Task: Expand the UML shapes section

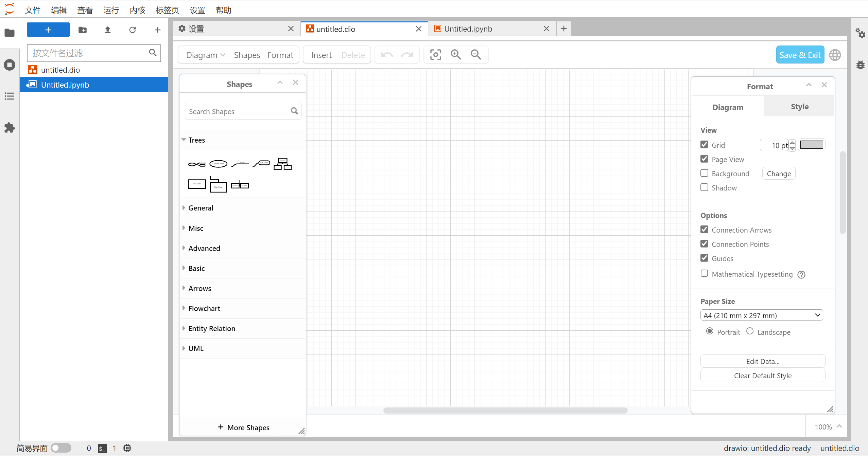Action: pyautogui.click(x=196, y=348)
